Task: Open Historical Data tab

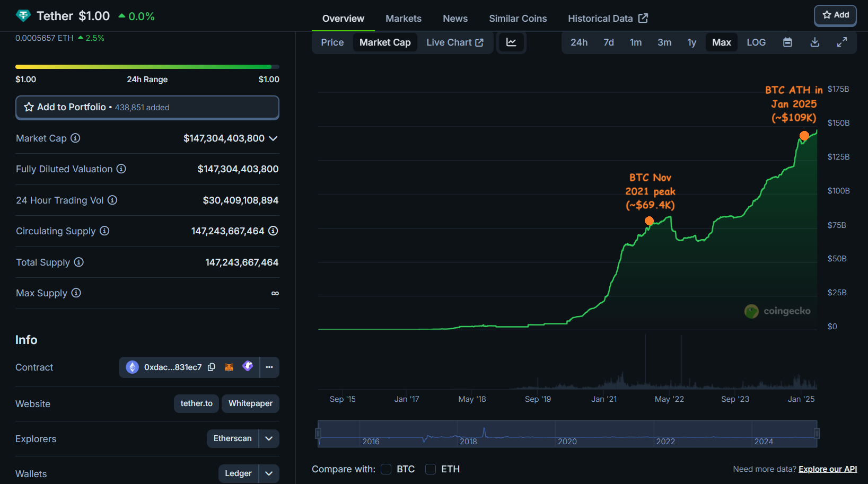Action: click(608, 19)
